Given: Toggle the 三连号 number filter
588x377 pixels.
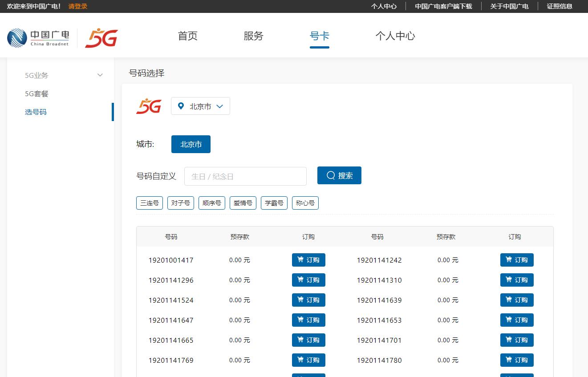Looking at the screenshot, I should [149, 203].
